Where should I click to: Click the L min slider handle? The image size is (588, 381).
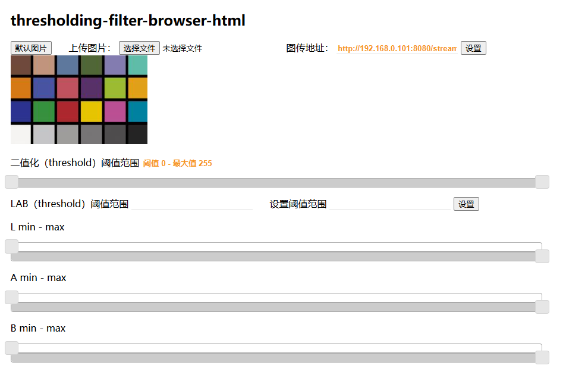click(11, 246)
